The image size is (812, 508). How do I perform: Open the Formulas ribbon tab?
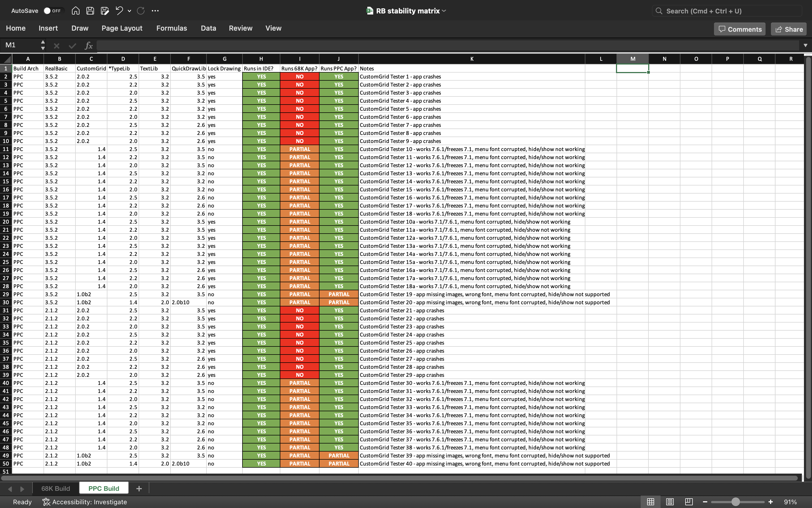pos(172,28)
